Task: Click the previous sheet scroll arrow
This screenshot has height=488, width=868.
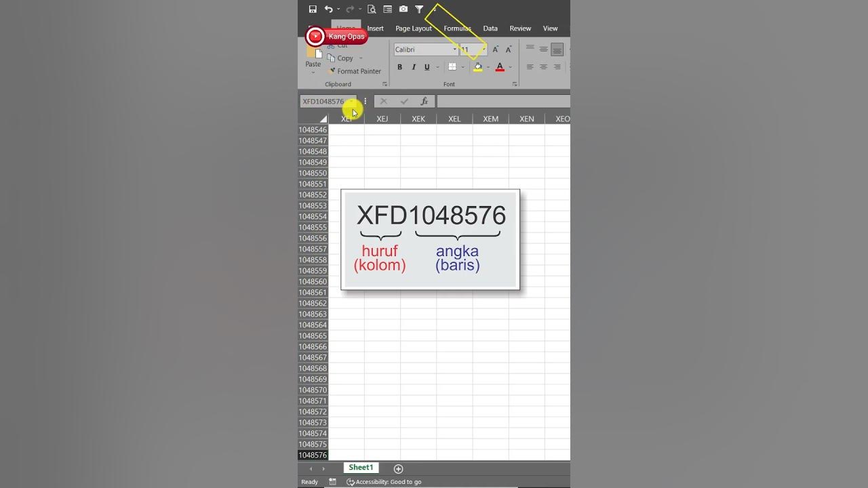Action: click(x=311, y=468)
